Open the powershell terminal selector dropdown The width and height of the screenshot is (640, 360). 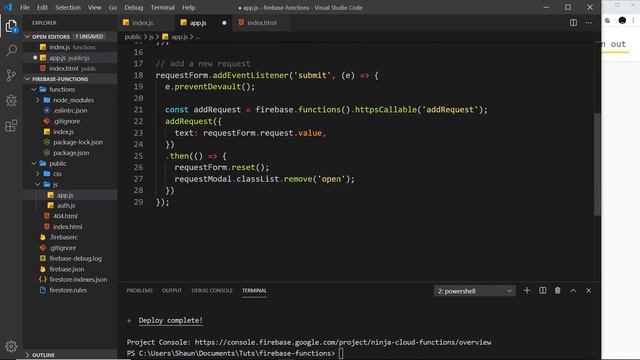point(474,291)
